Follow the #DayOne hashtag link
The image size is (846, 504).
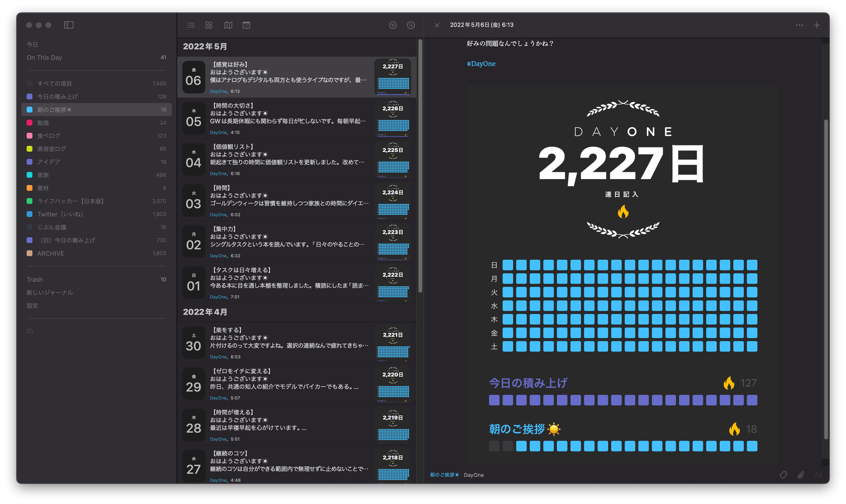point(481,64)
